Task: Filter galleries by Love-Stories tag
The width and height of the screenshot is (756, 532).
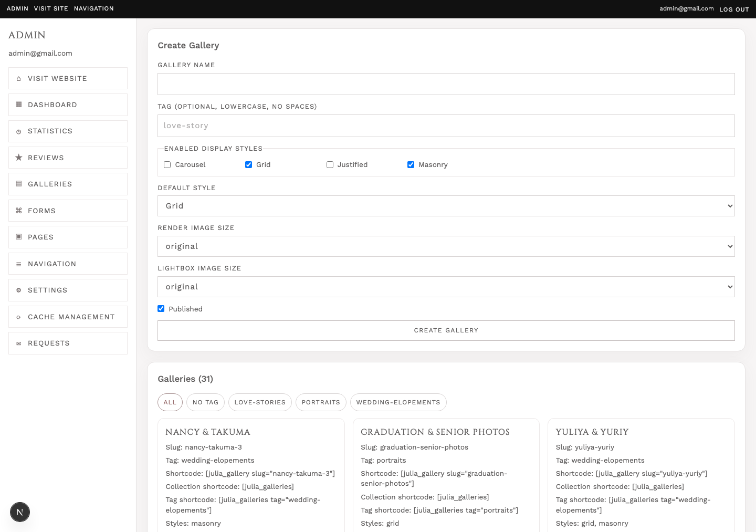Action: [x=260, y=402]
